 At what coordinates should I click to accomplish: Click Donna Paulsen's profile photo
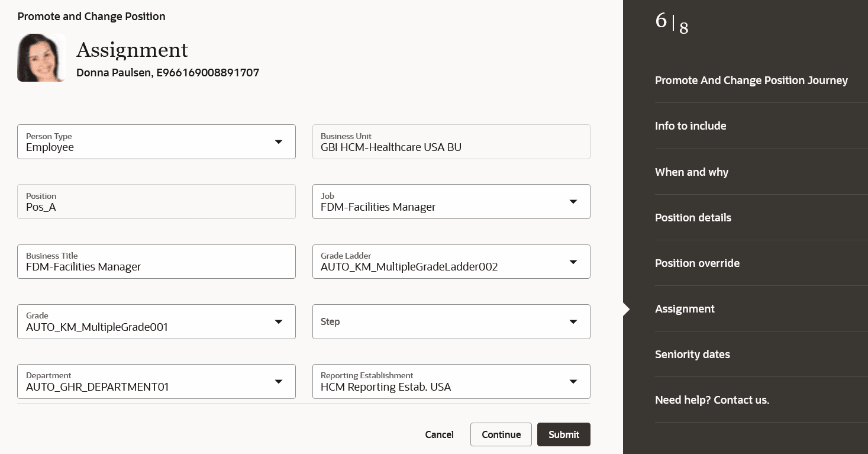click(x=41, y=57)
